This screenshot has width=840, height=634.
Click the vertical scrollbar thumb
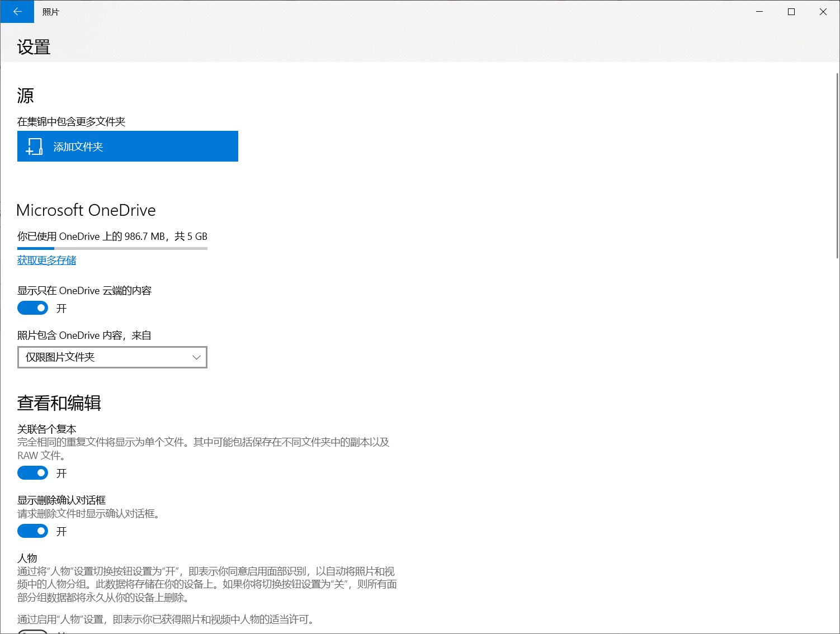pyautogui.click(x=837, y=165)
